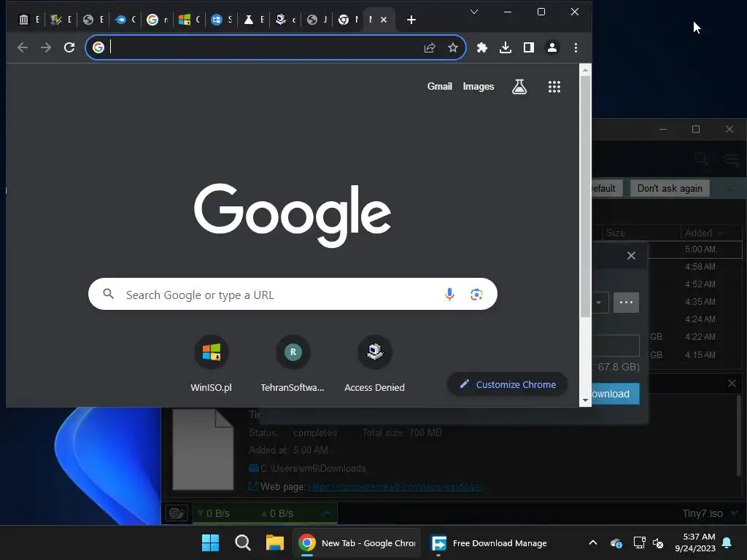Switch to the tab with the museum building favicon
Image resolution: width=747 pixels, height=560 pixels.
pyautogui.click(x=28, y=20)
